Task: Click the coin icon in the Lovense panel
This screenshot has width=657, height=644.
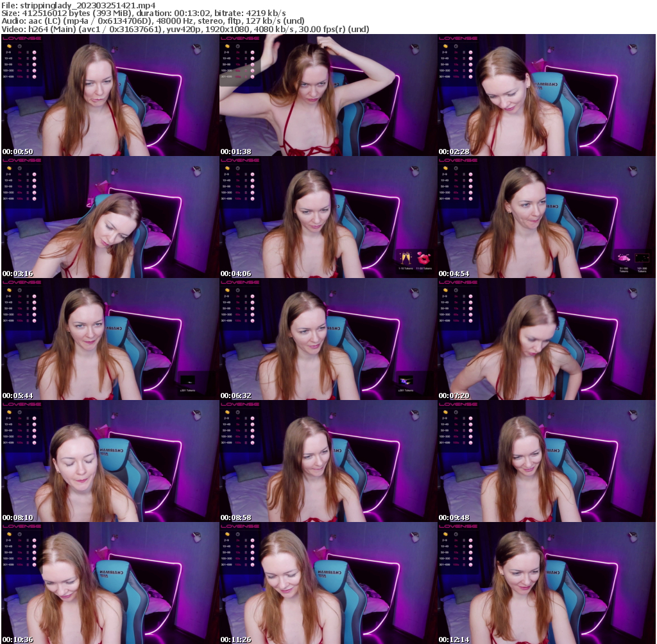Action: coord(9,46)
